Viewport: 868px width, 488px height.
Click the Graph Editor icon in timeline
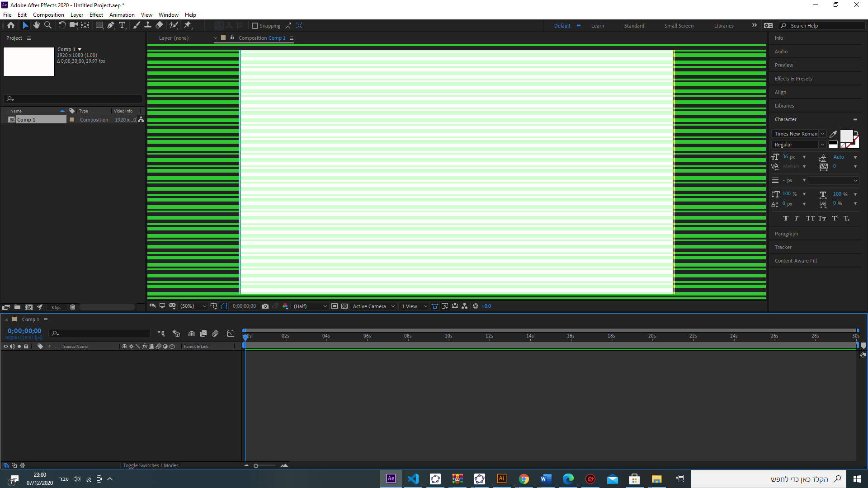coord(231,333)
